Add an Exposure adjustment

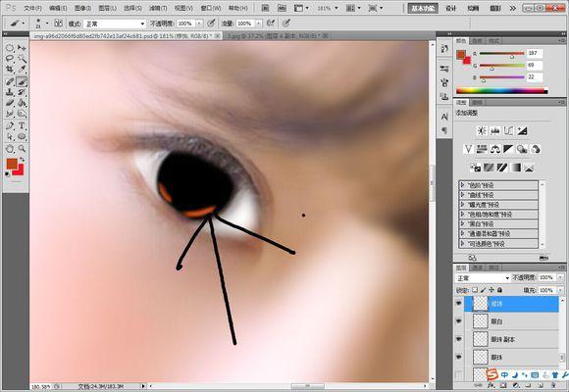(522, 131)
